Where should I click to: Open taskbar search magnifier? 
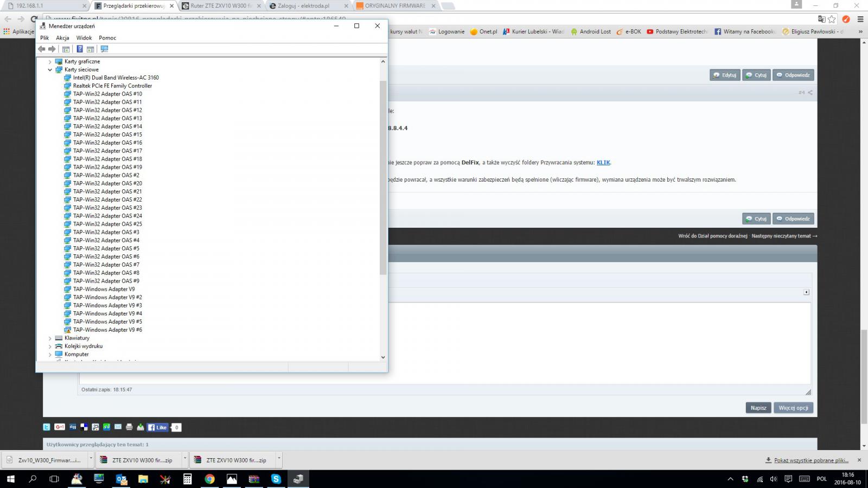(x=33, y=479)
